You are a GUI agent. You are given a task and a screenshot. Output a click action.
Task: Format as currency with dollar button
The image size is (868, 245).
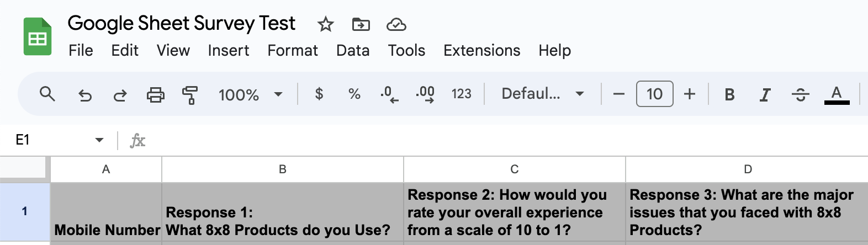[319, 94]
